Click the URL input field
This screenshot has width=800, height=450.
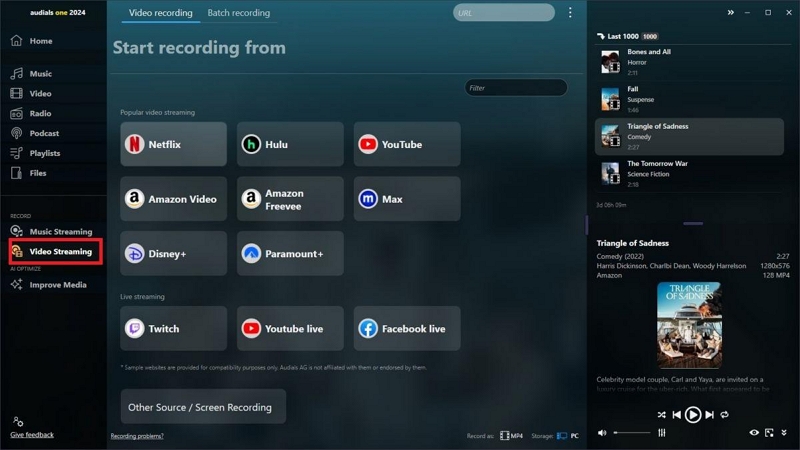click(x=504, y=13)
